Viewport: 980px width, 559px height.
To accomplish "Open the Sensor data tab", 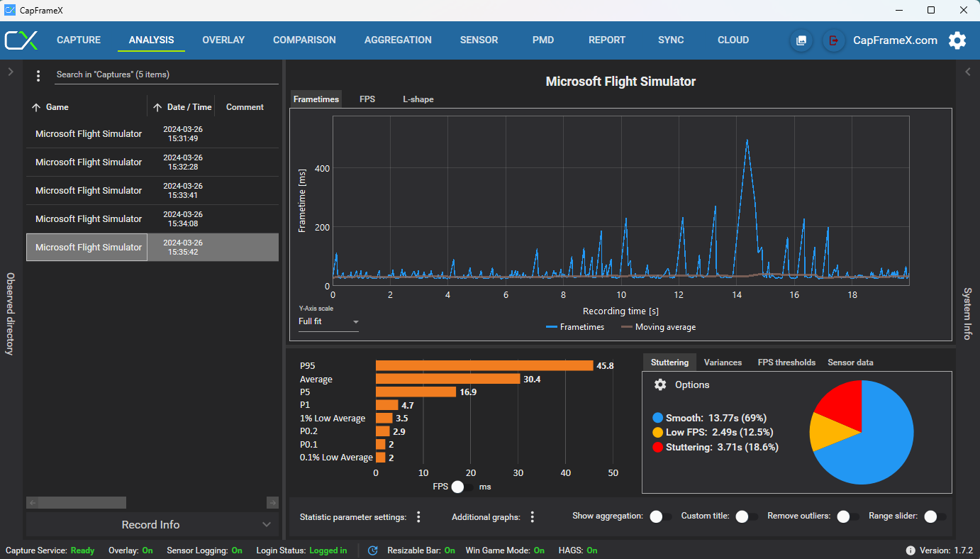I will pos(850,362).
